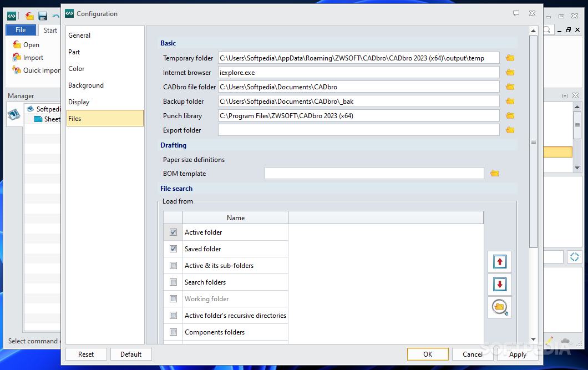Click the Default button
588x370 pixels.
click(x=131, y=354)
